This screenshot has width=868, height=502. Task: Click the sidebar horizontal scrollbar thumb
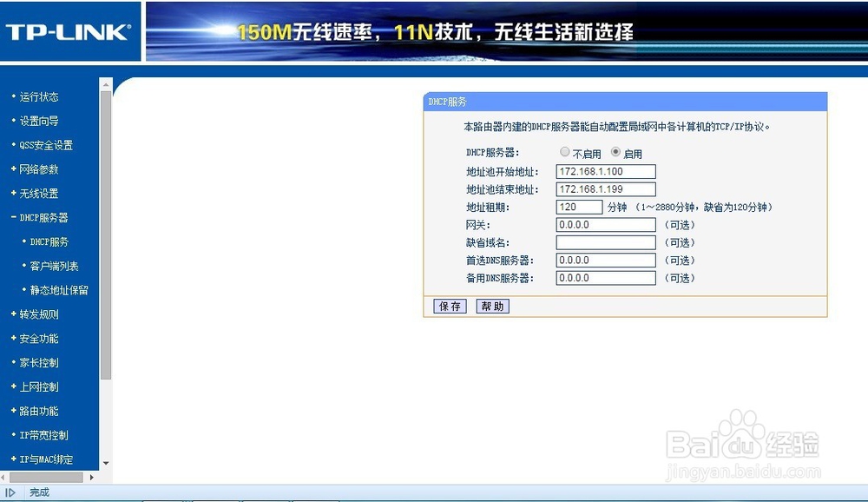tap(47, 477)
